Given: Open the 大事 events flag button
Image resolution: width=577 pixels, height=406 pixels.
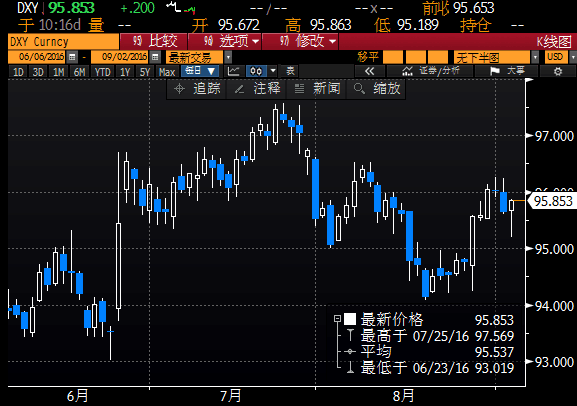Looking at the screenshot, I should [x=507, y=71].
